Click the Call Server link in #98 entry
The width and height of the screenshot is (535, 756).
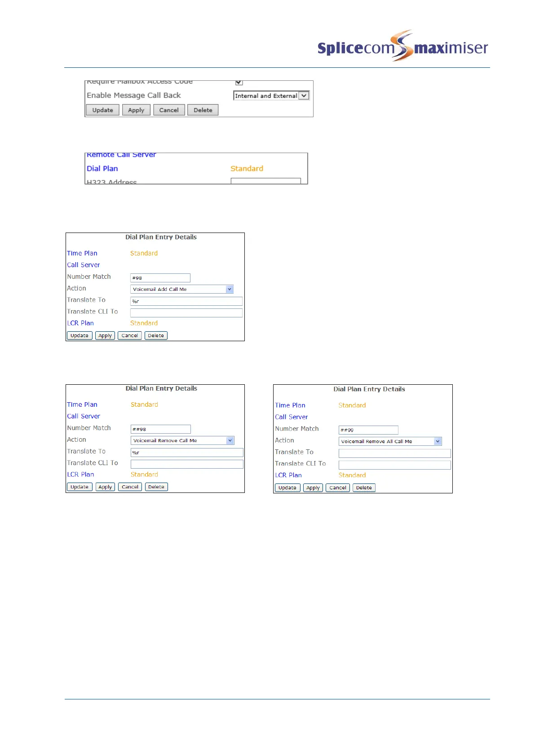click(x=84, y=265)
